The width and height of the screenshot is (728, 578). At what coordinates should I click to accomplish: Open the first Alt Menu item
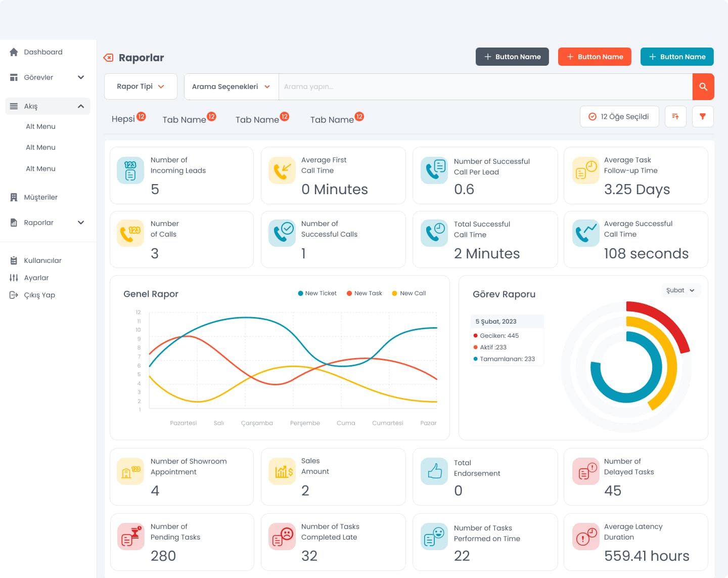pos(40,126)
